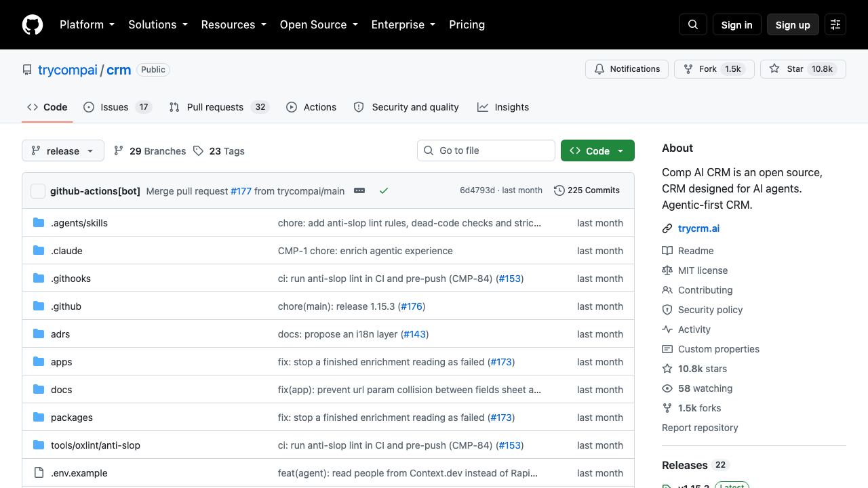This screenshot has width=868, height=488.
Task: Open the Open Source dropdown menu
Action: coord(319,24)
